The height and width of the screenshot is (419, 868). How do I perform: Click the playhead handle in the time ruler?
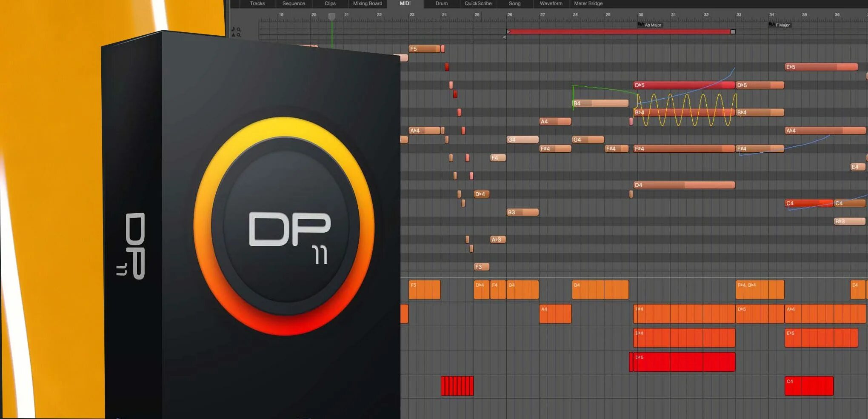pyautogui.click(x=332, y=17)
